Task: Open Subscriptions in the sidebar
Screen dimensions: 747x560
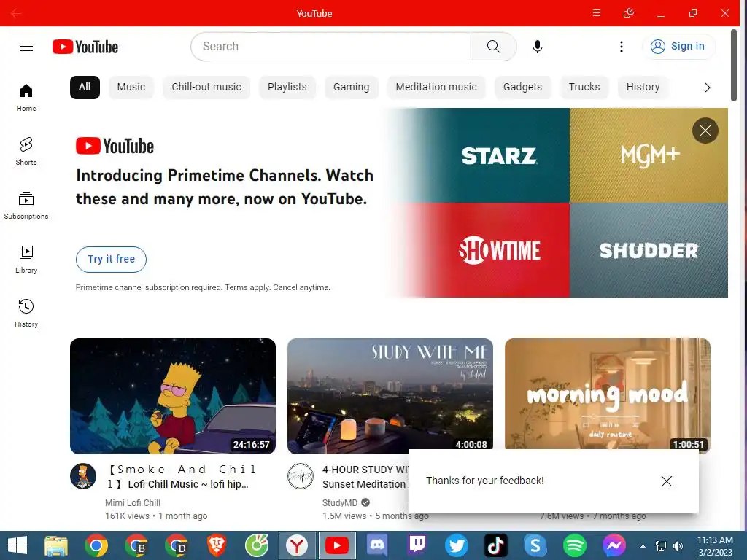Action: point(26,205)
